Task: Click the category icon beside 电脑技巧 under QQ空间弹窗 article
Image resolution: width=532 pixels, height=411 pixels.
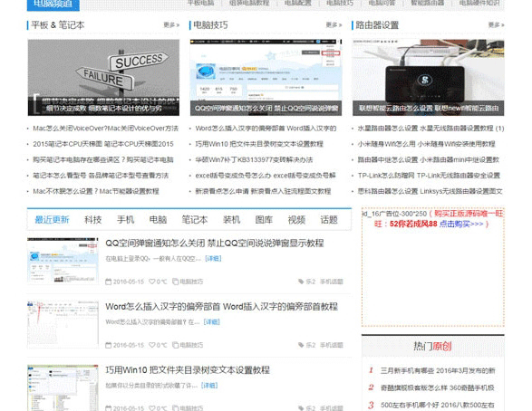Action: (176, 282)
